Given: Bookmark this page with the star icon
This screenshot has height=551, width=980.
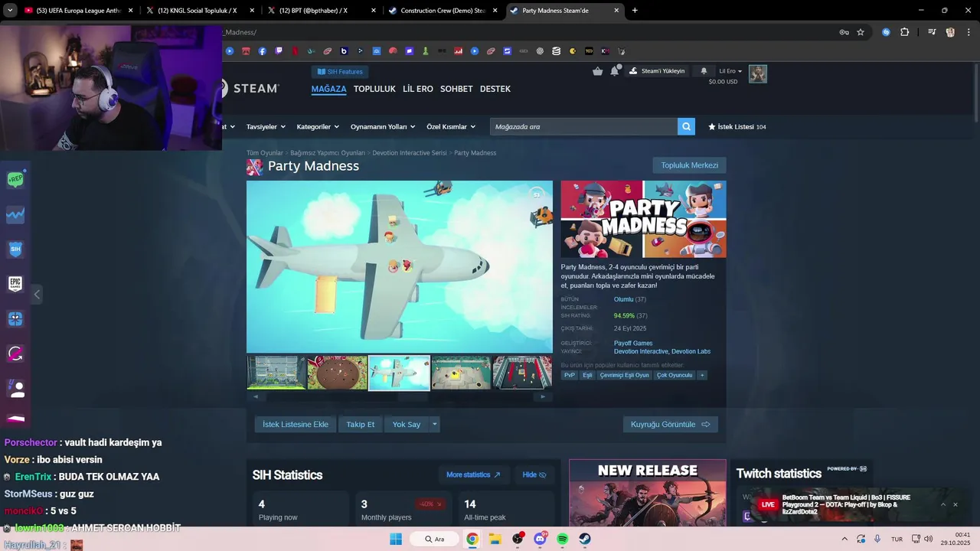Looking at the screenshot, I should [x=861, y=32].
